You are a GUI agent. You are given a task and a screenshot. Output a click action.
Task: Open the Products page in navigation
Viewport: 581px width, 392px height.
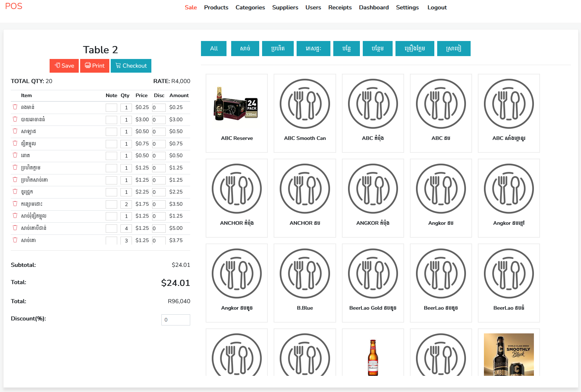pyautogui.click(x=216, y=8)
